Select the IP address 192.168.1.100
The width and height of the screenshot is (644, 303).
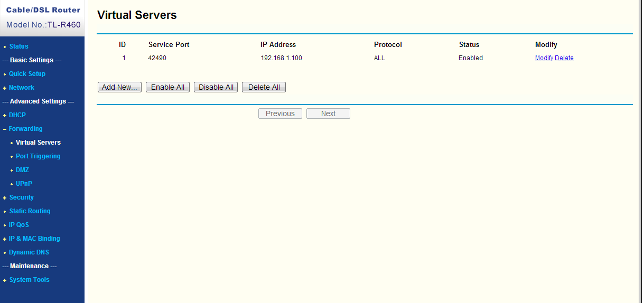281,58
